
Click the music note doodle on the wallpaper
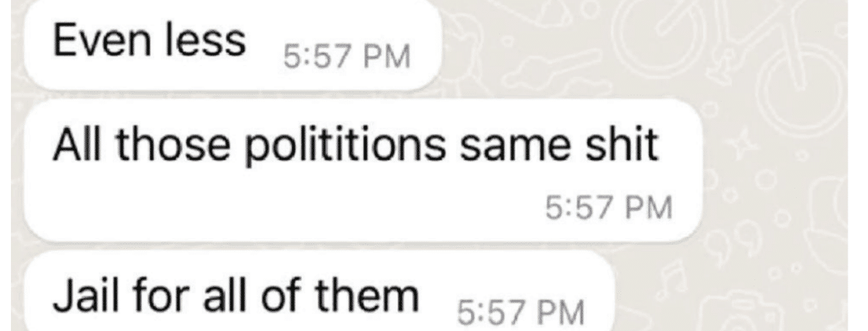coord(674,278)
